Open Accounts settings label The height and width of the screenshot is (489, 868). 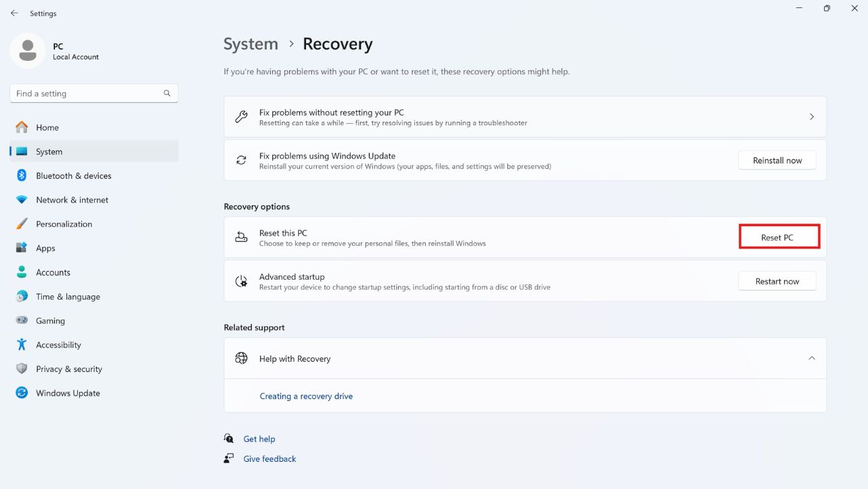click(53, 272)
